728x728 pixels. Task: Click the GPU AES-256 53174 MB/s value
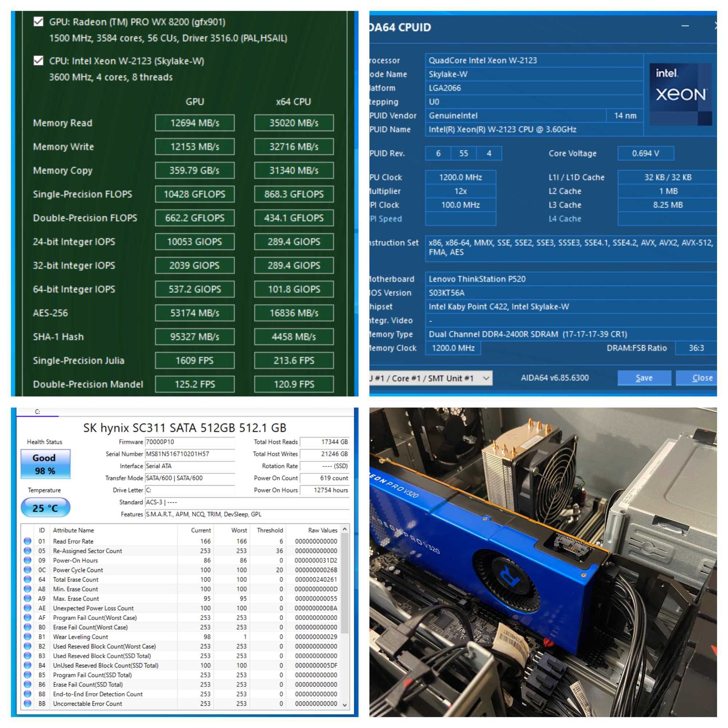(194, 313)
